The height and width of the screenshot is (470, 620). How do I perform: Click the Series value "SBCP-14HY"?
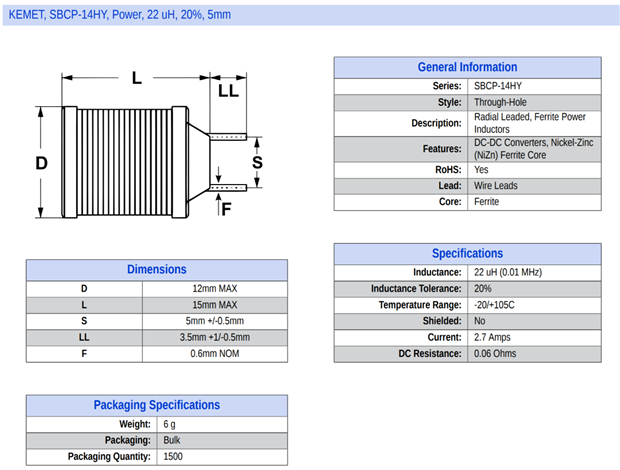click(498, 86)
